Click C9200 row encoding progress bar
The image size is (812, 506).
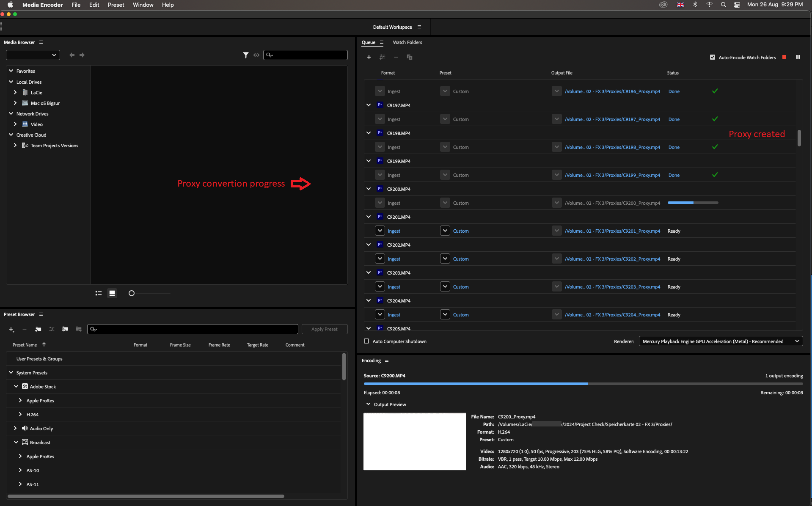pyautogui.click(x=693, y=203)
